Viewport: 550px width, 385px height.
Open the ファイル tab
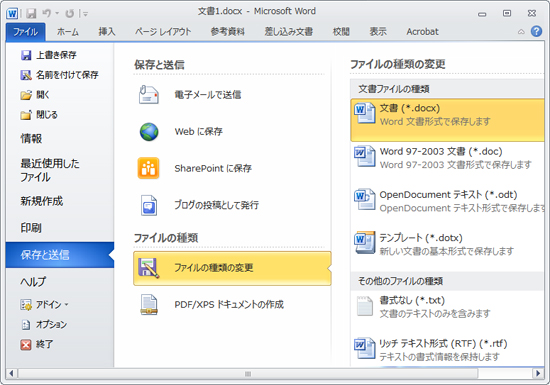coord(25,32)
